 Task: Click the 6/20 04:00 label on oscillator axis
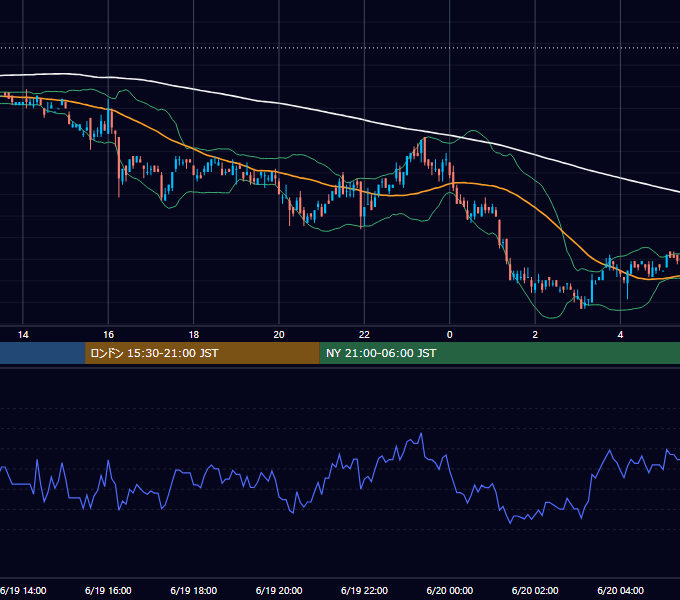[x=621, y=591]
